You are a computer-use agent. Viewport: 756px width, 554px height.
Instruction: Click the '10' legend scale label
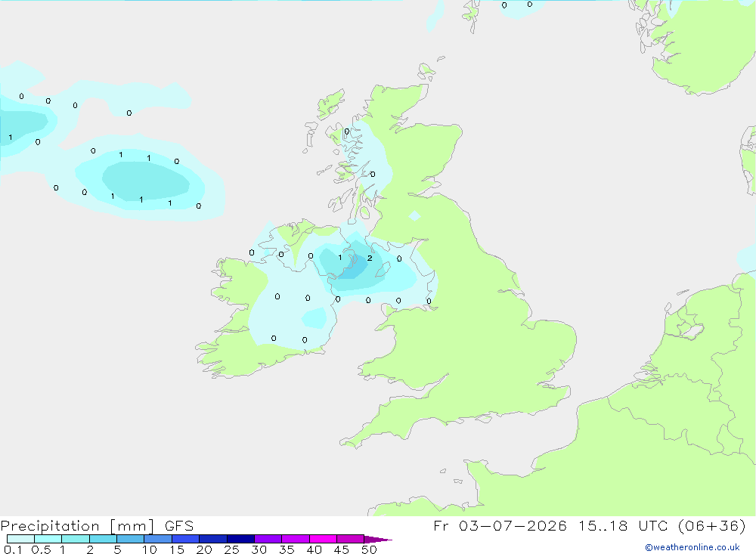point(150,549)
